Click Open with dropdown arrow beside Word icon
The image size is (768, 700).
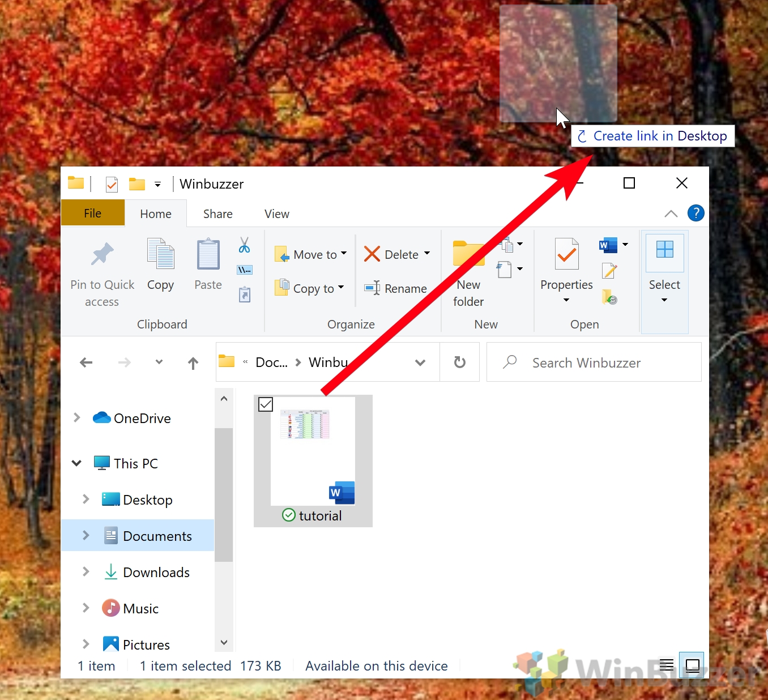(x=625, y=245)
